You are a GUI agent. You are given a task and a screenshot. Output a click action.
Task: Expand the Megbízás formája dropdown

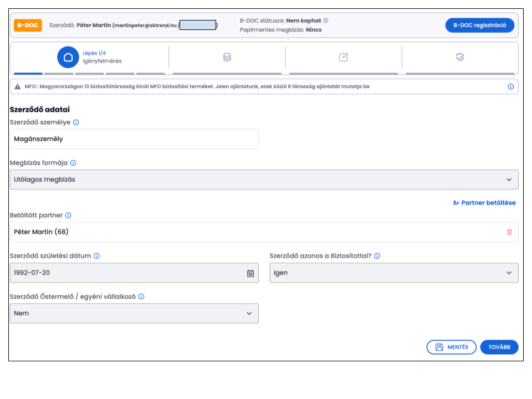point(264,180)
